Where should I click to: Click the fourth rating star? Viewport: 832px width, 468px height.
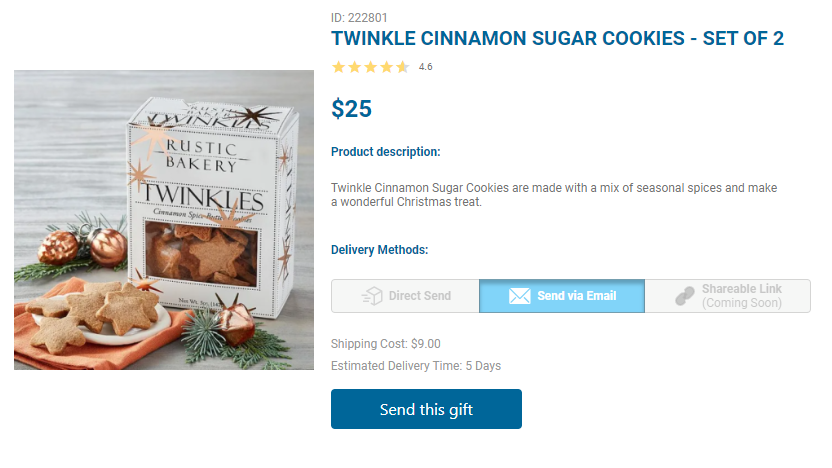(386, 67)
